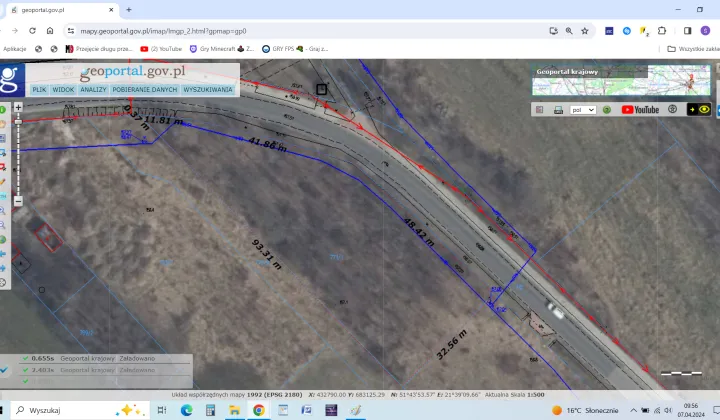Image resolution: width=720 pixels, height=420 pixels.
Task: Open Chrome from the Windows taskbar
Action: 258,410
